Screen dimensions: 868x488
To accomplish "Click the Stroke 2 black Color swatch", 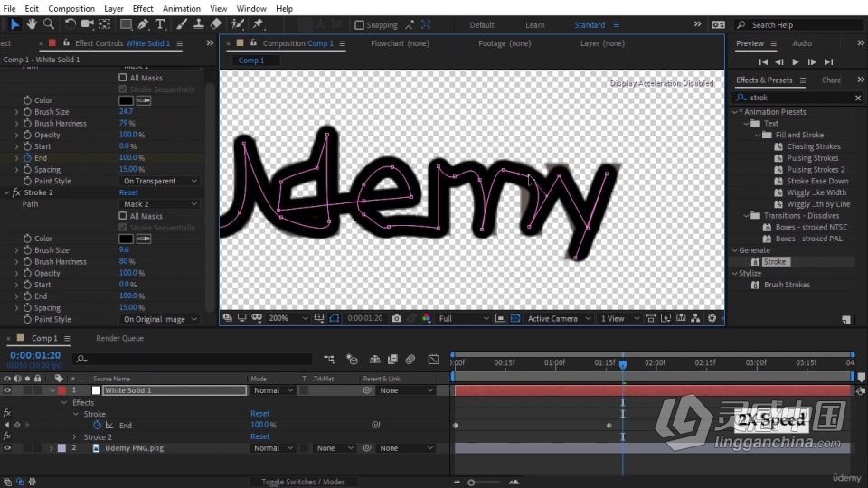I will pyautogui.click(x=126, y=239).
